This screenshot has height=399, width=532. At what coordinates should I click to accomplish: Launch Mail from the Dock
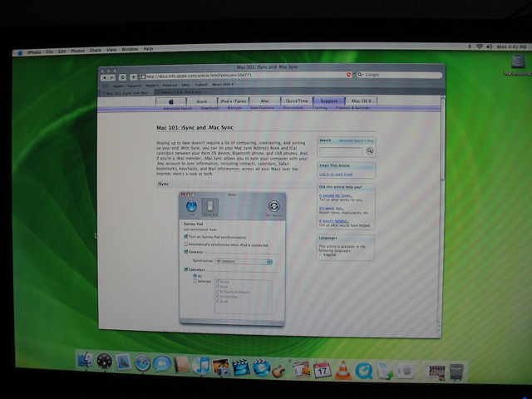pyautogui.click(x=123, y=362)
